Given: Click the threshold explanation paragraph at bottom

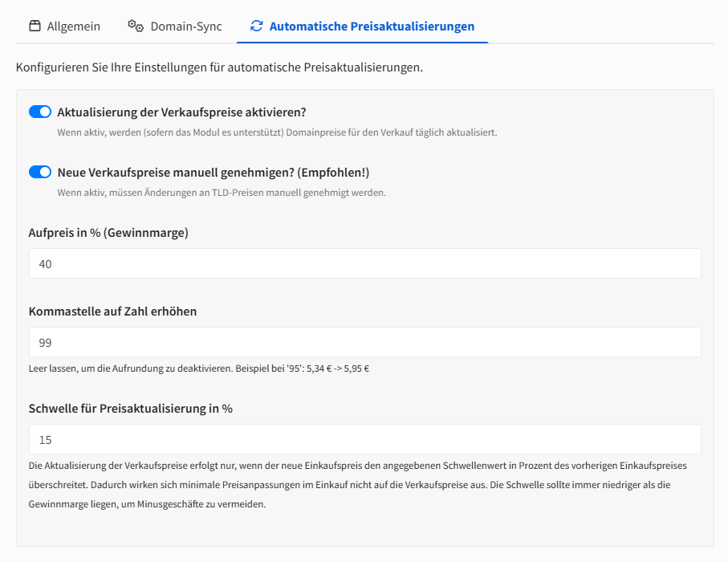Looking at the screenshot, I should pyautogui.click(x=357, y=484).
